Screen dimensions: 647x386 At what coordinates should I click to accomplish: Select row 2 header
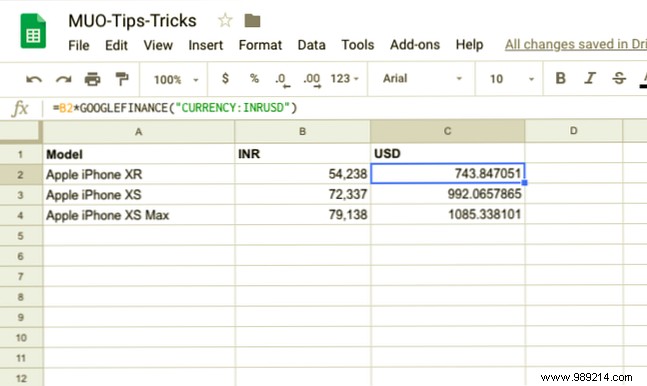tap(21, 175)
